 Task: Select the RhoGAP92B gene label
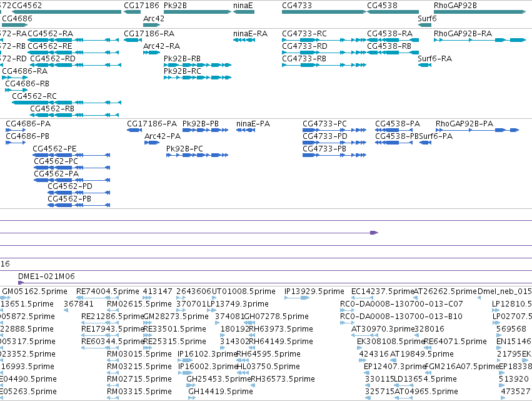[x=455, y=6]
